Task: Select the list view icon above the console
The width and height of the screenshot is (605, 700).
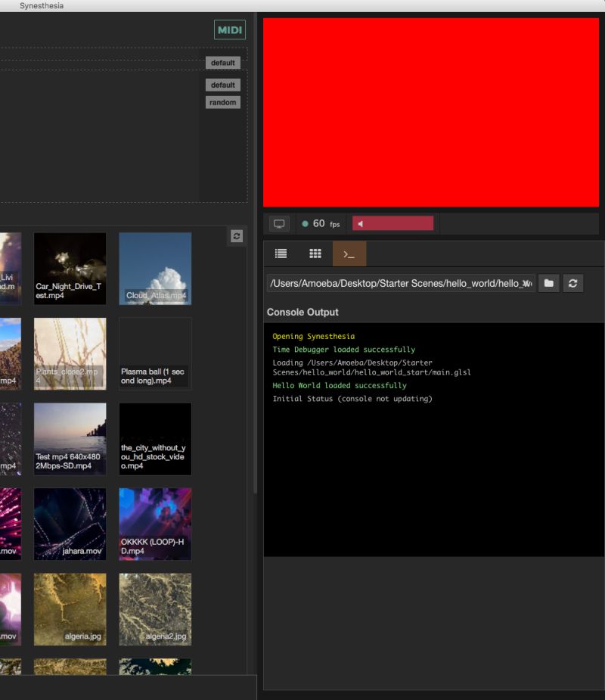Action: pos(281,253)
